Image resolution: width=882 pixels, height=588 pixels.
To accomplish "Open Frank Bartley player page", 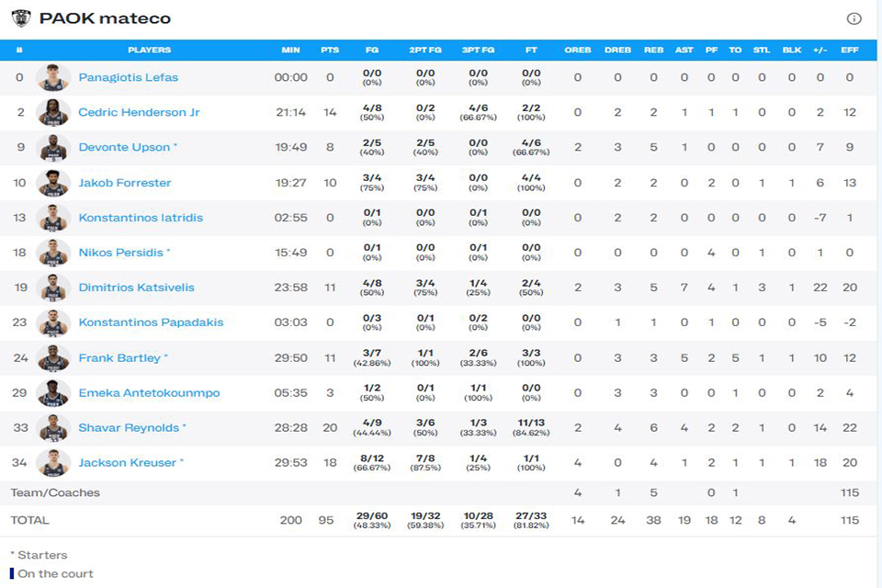I will (119, 358).
